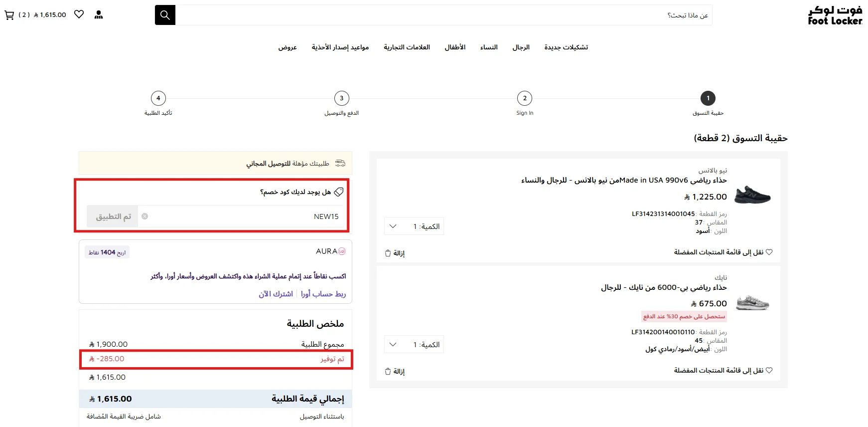Open the wishlist heart icon in header
The height and width of the screenshot is (427, 868).
pyautogui.click(x=79, y=14)
